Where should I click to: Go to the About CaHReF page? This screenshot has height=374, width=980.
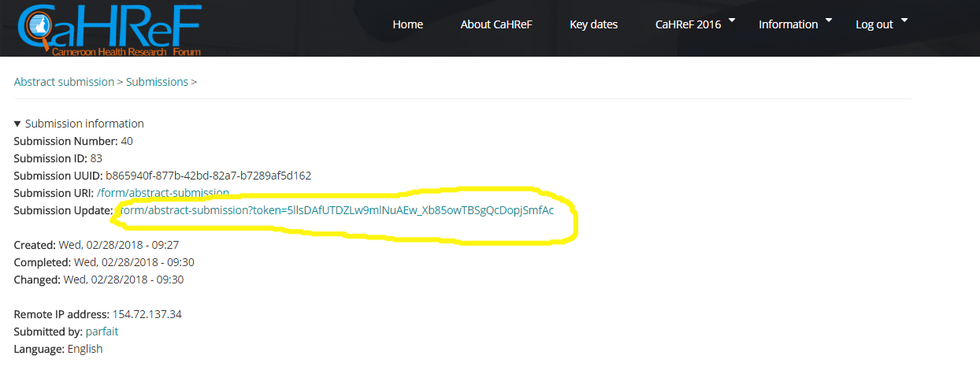496,24
